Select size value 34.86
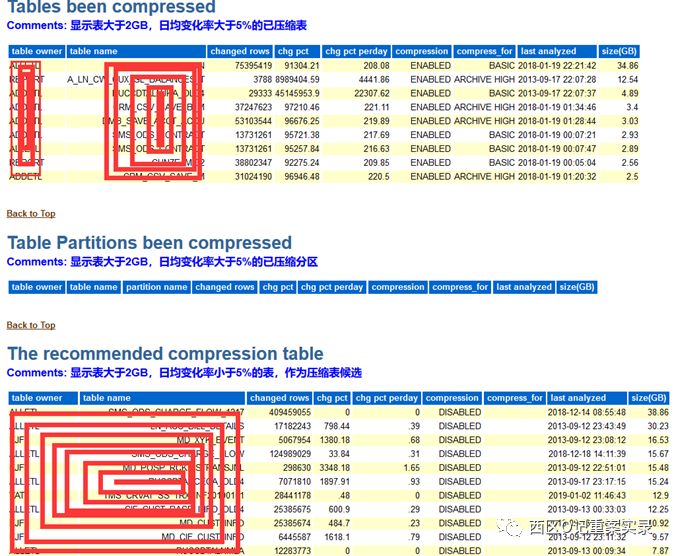 pos(628,65)
